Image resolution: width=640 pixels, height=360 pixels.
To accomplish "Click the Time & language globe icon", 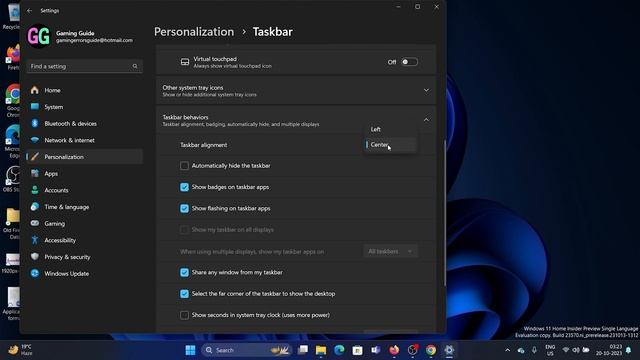I will (x=35, y=207).
